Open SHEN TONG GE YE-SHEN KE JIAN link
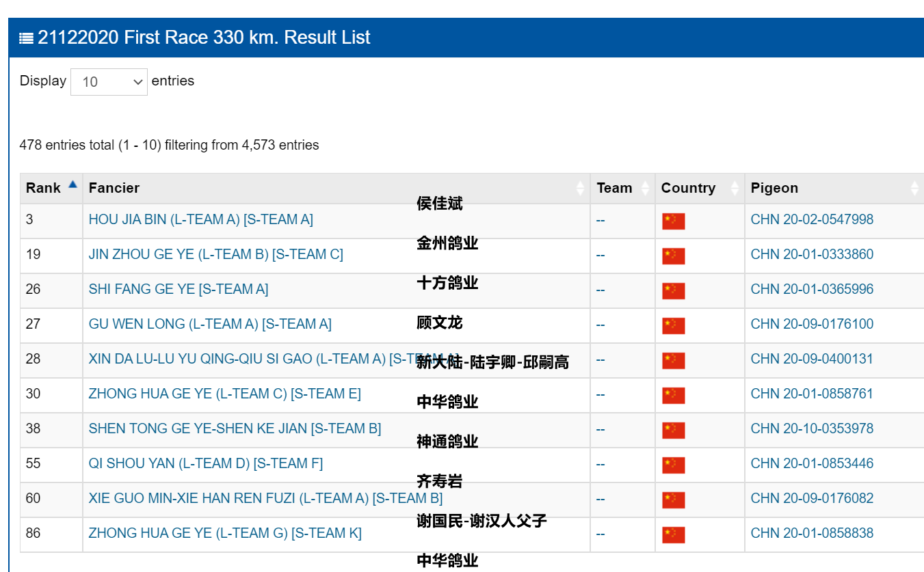 235,428
